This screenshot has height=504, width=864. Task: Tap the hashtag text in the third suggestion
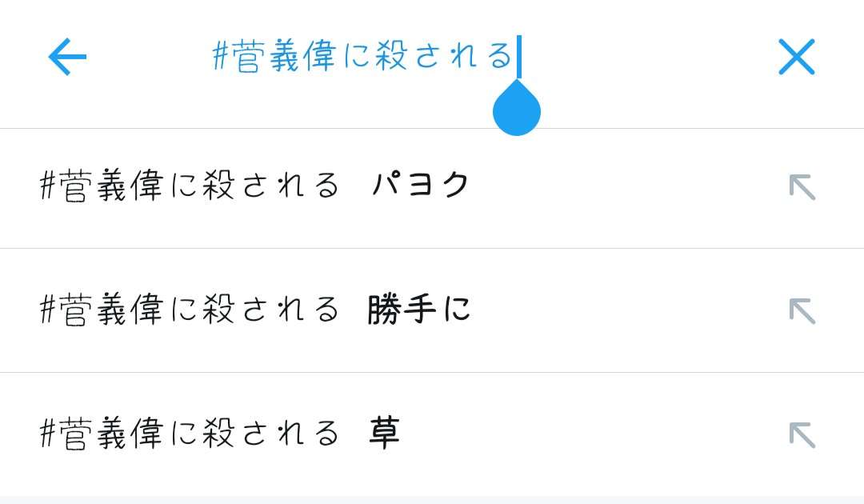coord(190,433)
